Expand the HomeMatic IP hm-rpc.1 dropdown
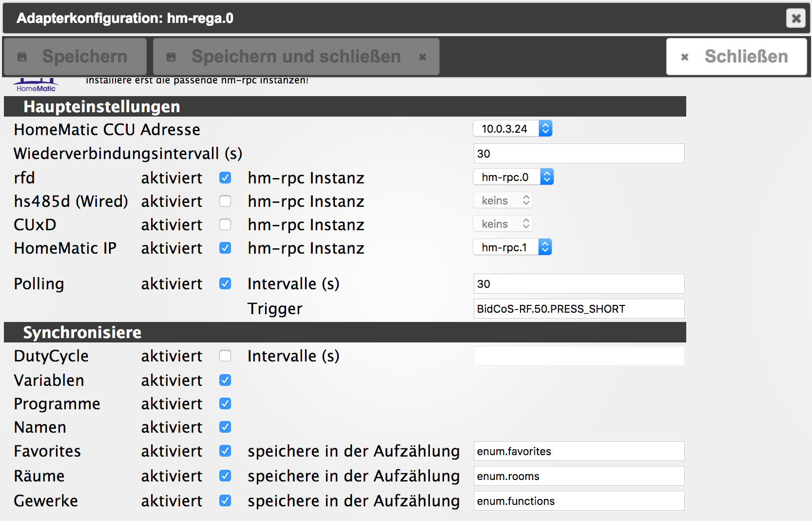Image resolution: width=812 pixels, height=521 pixels. 512,247
